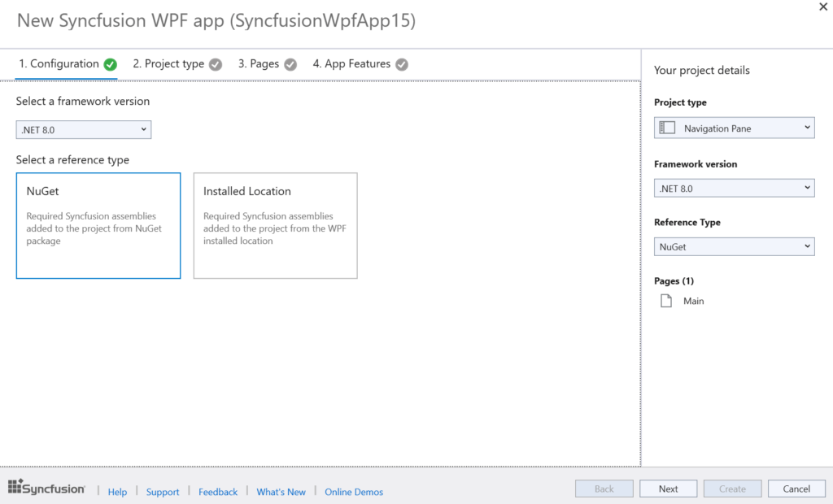Click the Feedback link in the footer
Image resolution: width=833 pixels, height=504 pixels.
(x=217, y=492)
